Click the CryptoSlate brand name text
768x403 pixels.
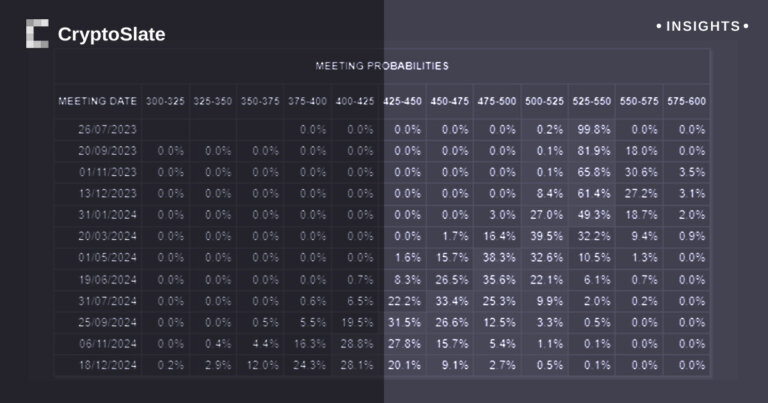(x=111, y=35)
